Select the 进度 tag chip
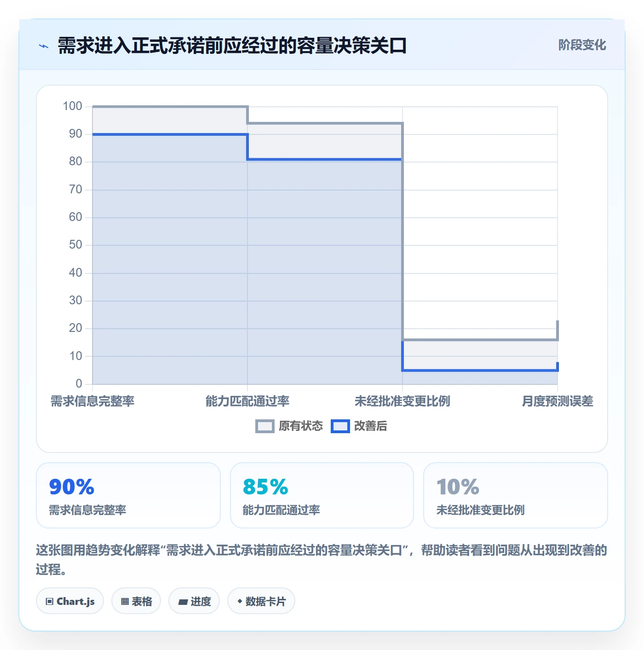 (x=194, y=601)
